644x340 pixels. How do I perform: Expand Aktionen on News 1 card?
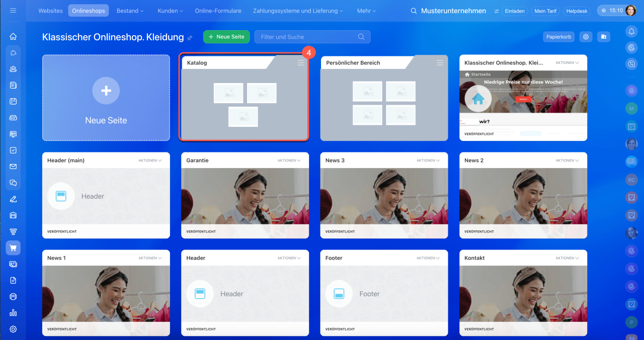click(x=150, y=258)
